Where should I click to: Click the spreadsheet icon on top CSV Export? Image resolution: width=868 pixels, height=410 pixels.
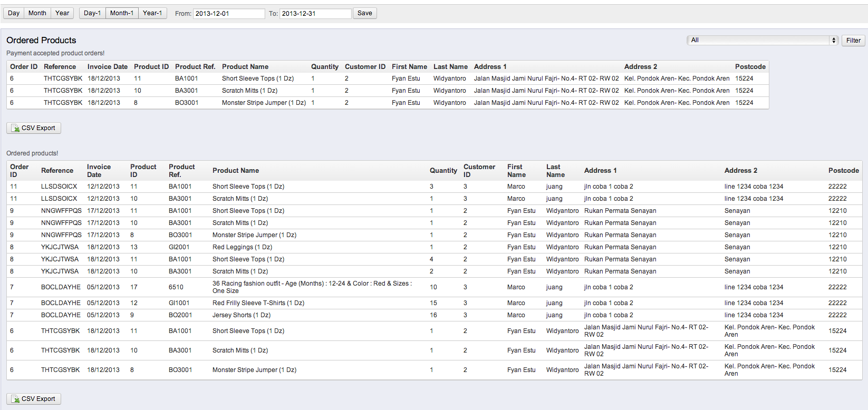click(x=15, y=128)
